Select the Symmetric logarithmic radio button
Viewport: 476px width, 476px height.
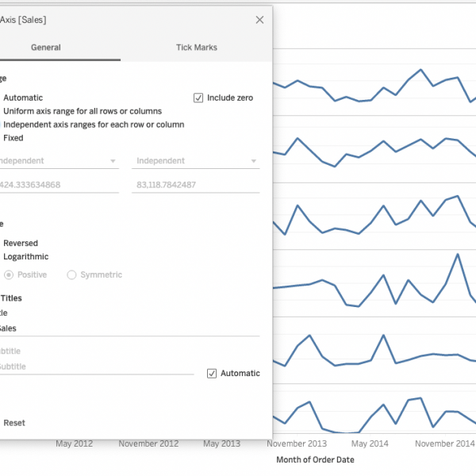coord(71,274)
